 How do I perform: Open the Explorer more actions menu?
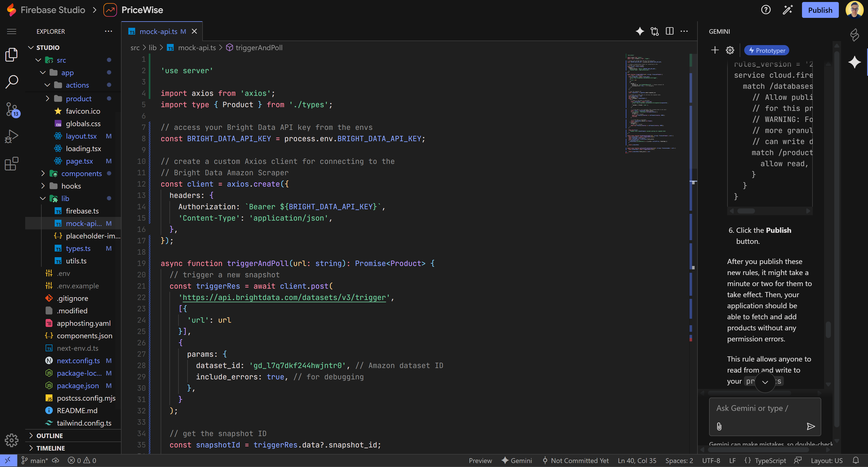tap(108, 31)
